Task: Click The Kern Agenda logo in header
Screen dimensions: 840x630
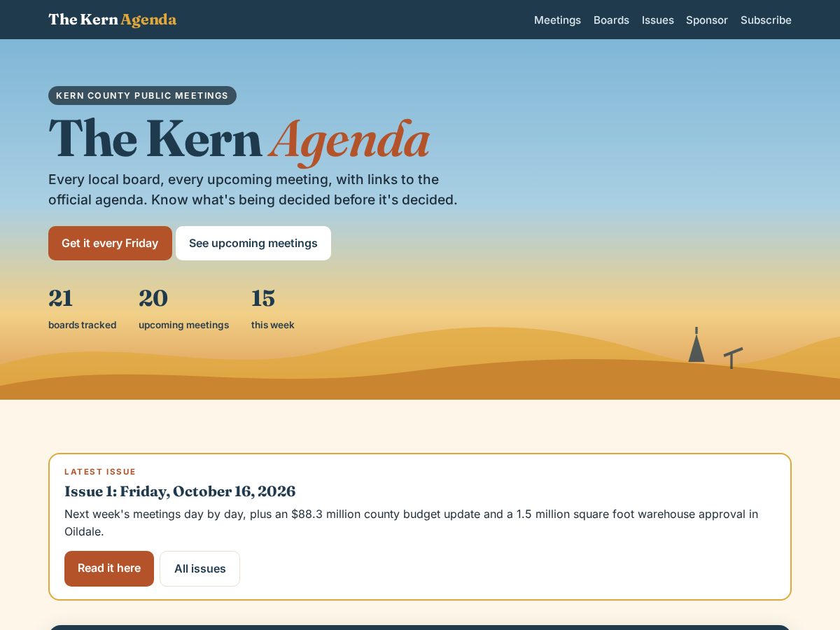Action: tap(112, 20)
